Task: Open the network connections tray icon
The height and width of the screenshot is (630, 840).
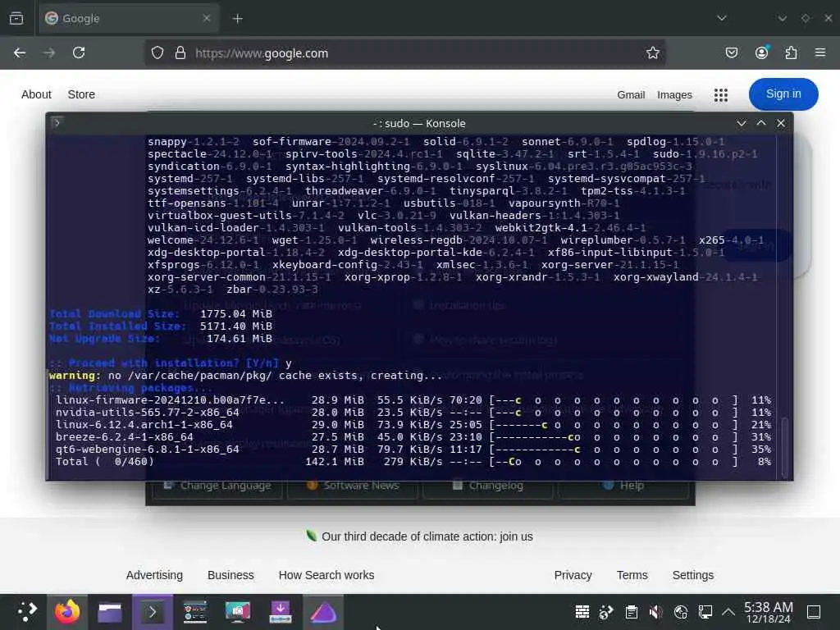Action: [705, 611]
